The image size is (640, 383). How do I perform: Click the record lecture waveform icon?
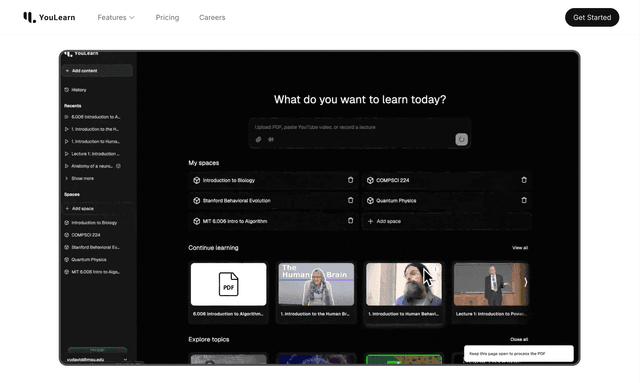(271, 139)
